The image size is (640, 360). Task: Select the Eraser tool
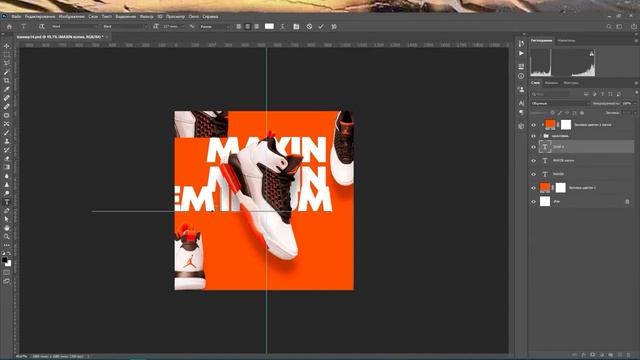tap(7, 158)
